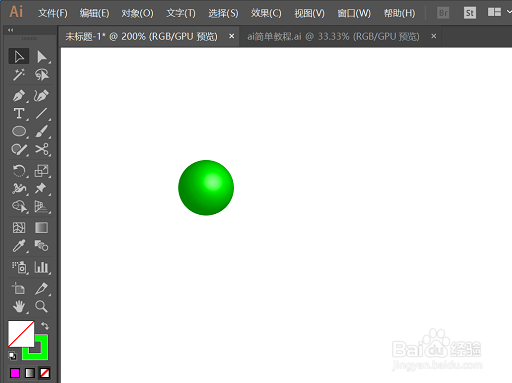Select the Slice tool
512x383 pixels.
pyautogui.click(x=42, y=288)
